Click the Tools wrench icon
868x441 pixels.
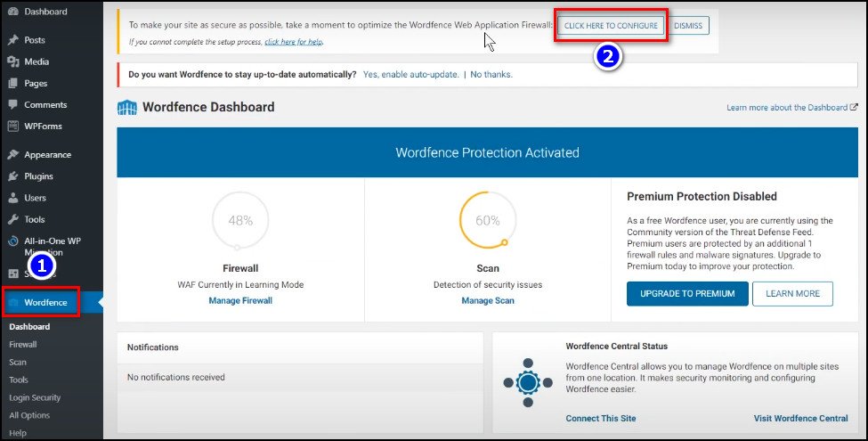coord(13,219)
